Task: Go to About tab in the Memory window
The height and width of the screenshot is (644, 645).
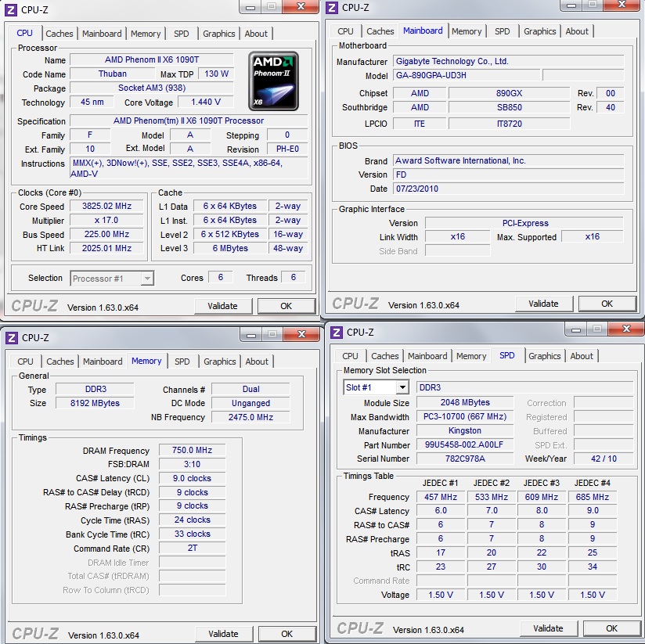Action: tap(257, 362)
